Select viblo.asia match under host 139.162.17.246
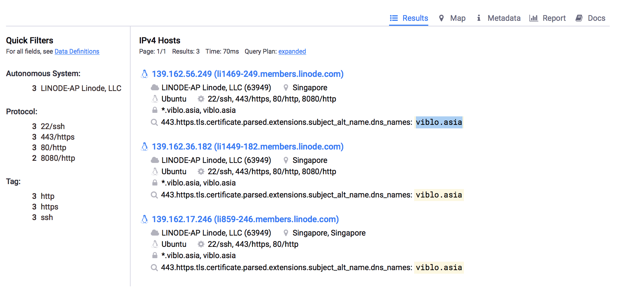This screenshot has height=292, width=644. click(x=439, y=268)
